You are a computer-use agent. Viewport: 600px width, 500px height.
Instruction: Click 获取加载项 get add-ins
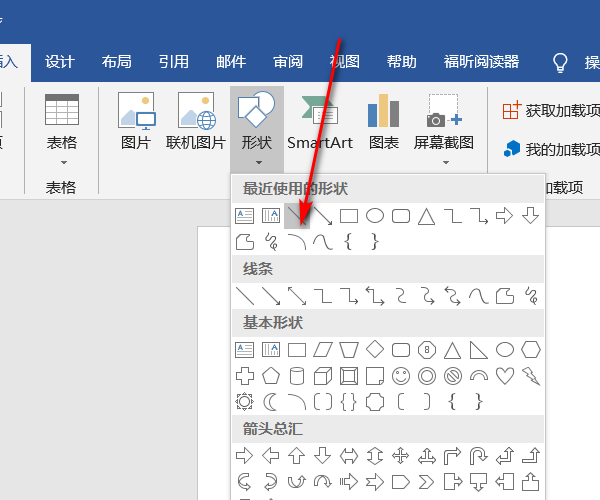coord(551,110)
